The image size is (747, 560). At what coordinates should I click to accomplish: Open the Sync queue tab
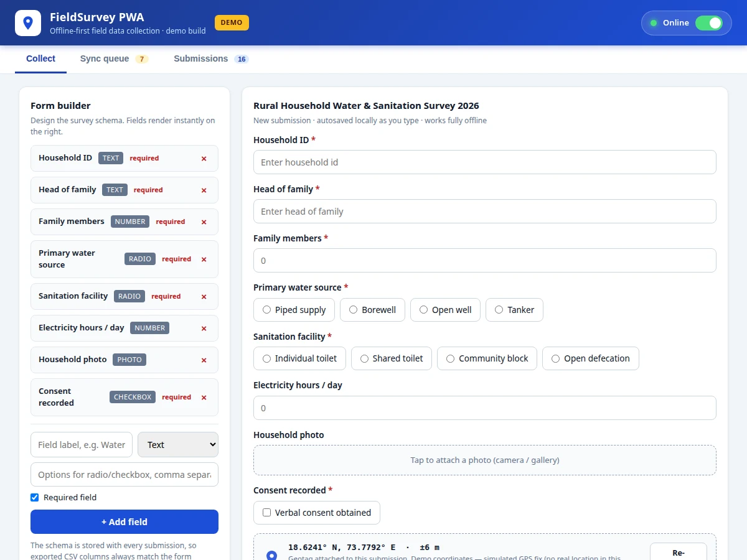coord(114,58)
